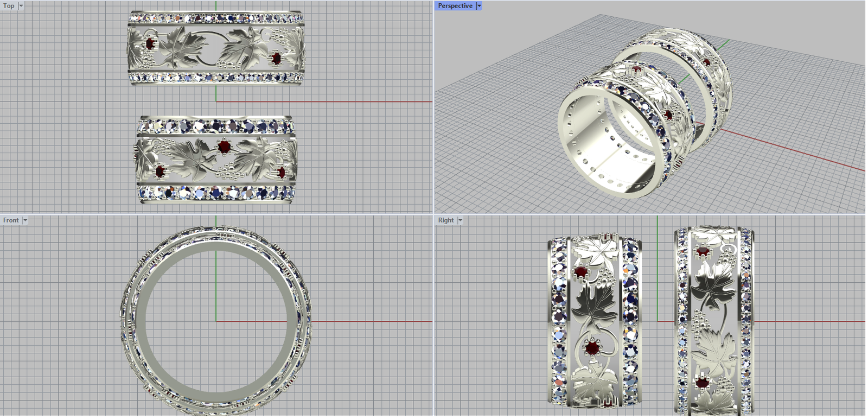Image resolution: width=868 pixels, height=419 pixels.
Task: Expand the Right viewport menu arrow
Action: coord(460,220)
